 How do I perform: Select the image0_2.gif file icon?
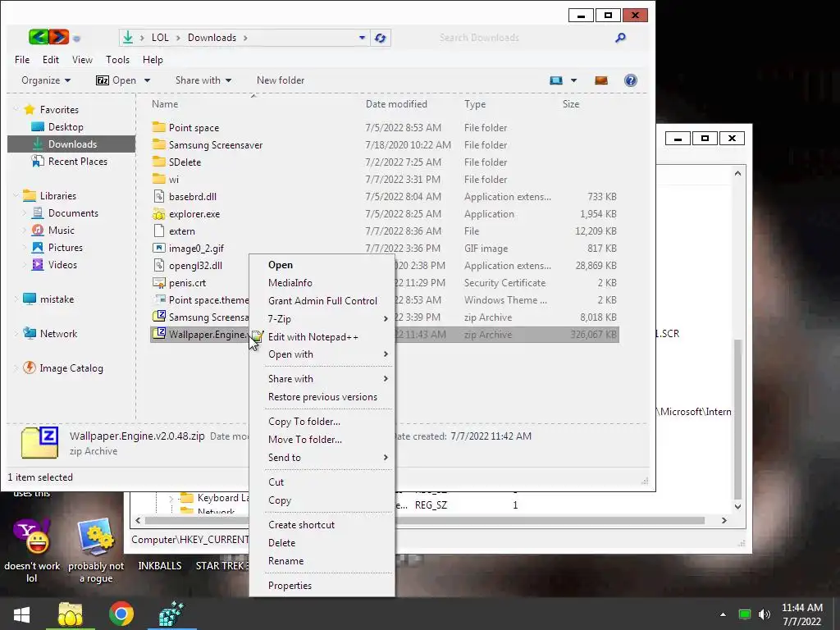[x=158, y=248]
